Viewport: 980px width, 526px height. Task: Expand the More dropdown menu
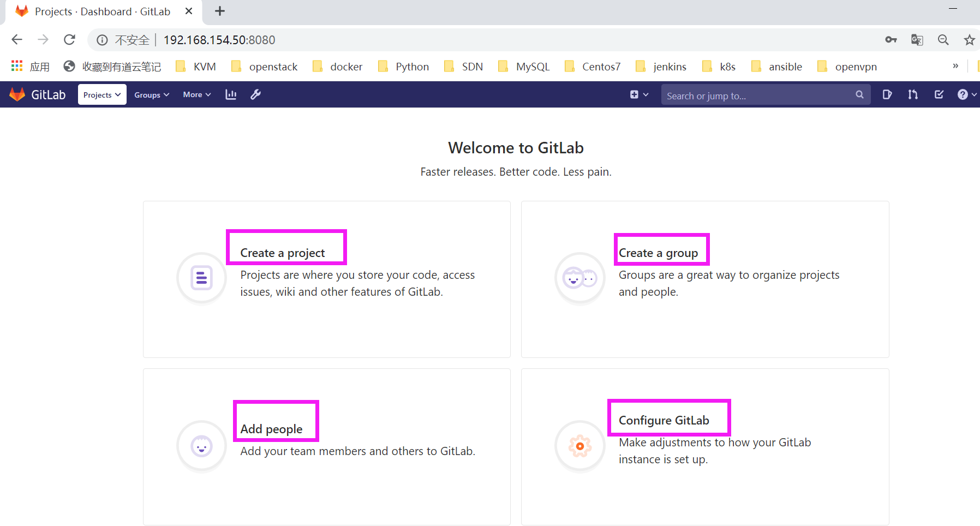coord(196,94)
